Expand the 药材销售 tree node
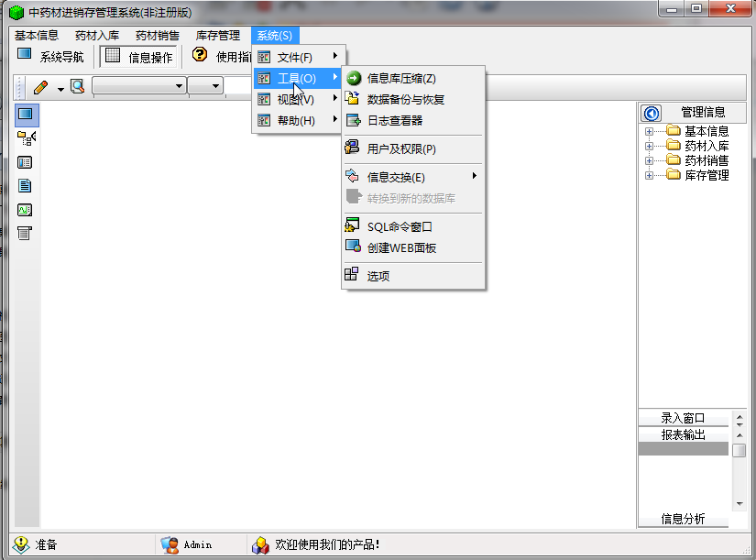This screenshot has height=560, width=756. pos(649,160)
